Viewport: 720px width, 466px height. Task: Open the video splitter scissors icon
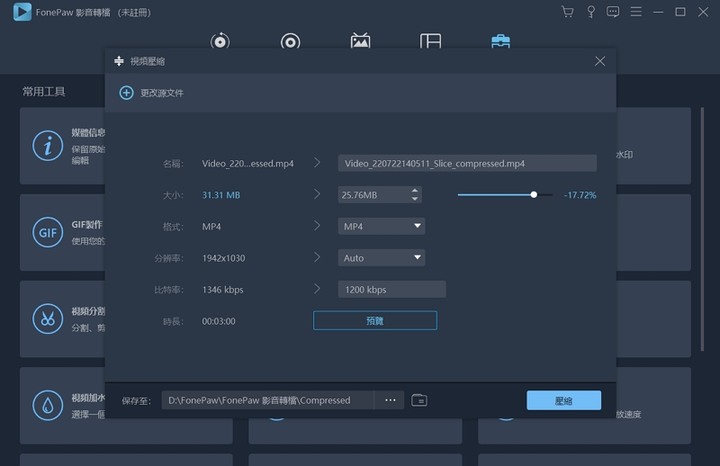pyautogui.click(x=48, y=319)
